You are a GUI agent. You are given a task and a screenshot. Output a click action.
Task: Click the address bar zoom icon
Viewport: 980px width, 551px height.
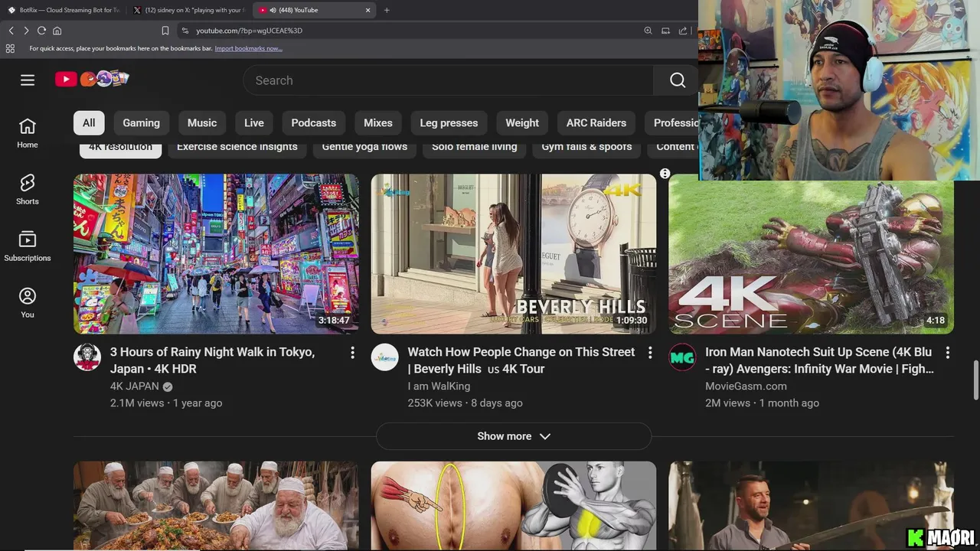click(648, 31)
